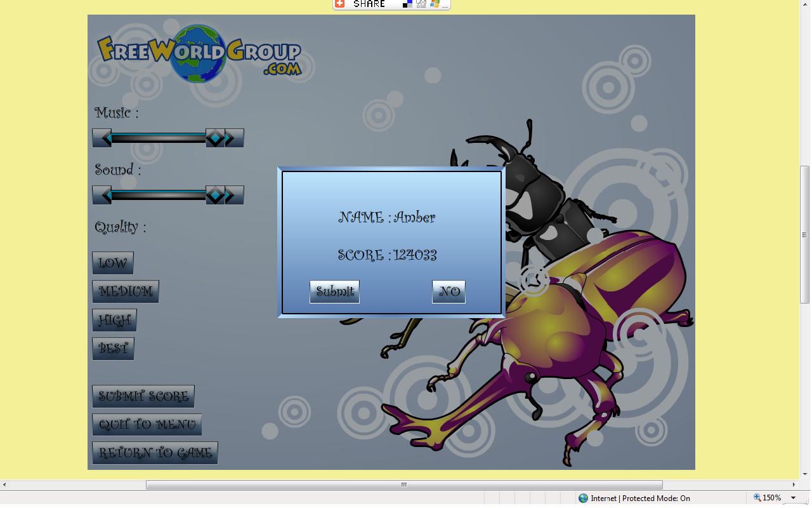Viewport: 812px width, 508px height.
Task: Click NO to cancel score submission
Action: (x=449, y=291)
